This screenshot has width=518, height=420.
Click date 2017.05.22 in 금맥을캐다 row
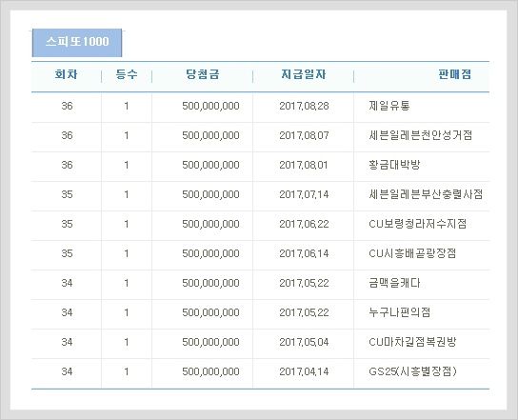(304, 283)
